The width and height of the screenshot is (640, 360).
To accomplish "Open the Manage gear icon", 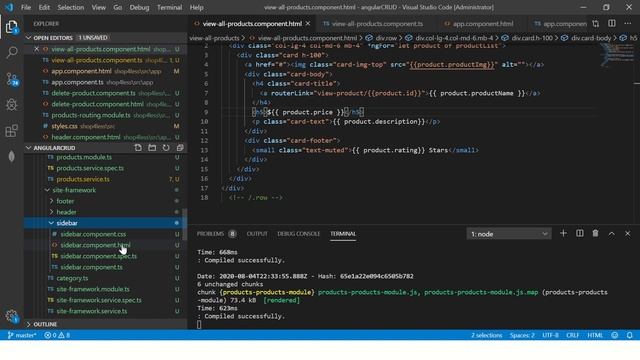I will point(12,316).
